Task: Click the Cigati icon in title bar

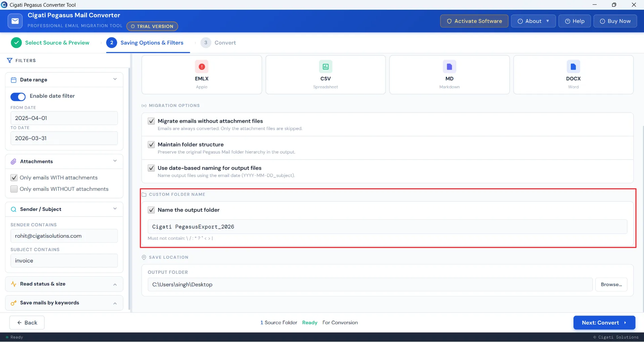Action: [4, 5]
